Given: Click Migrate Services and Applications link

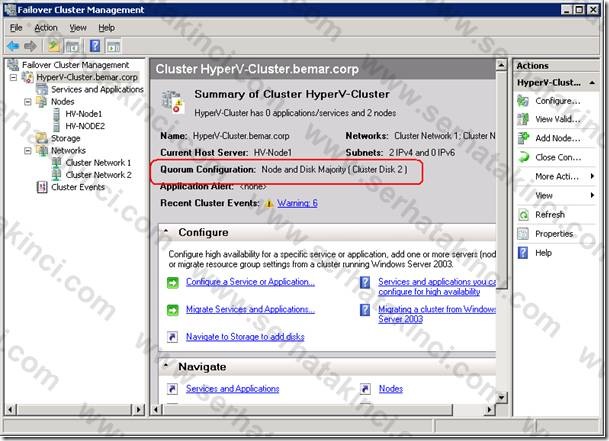Looking at the screenshot, I should coord(250,309).
